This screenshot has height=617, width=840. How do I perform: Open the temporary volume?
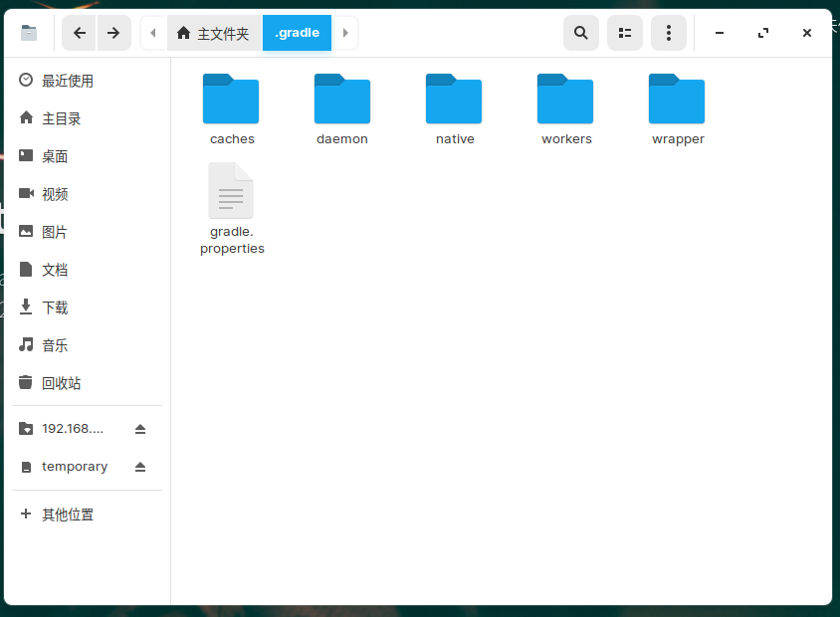(x=73, y=467)
